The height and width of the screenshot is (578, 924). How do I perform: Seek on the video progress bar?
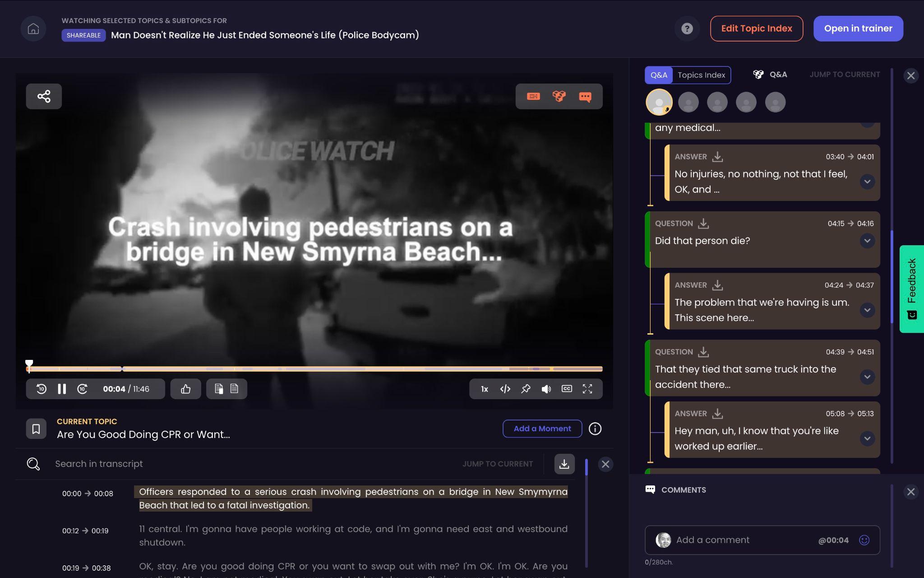(x=314, y=369)
